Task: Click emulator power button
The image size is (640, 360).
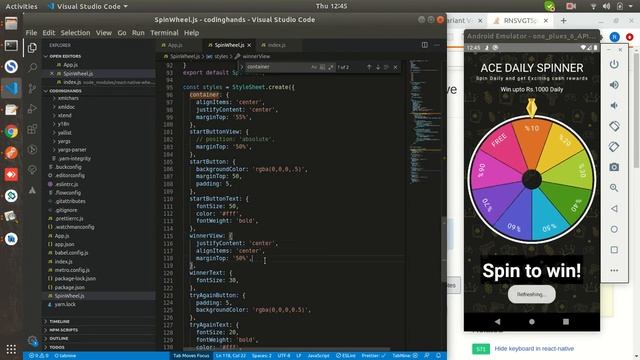Action: (614, 64)
